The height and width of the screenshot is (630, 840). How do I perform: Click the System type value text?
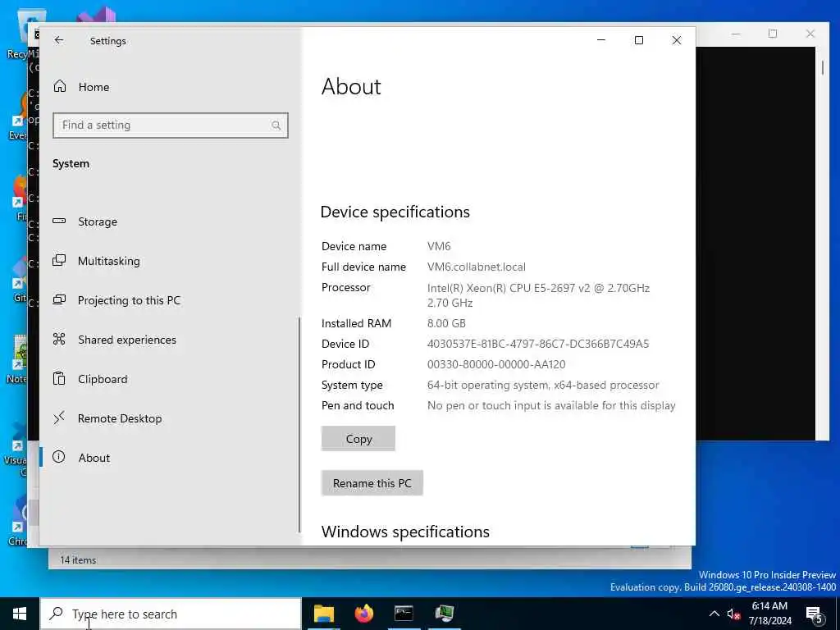(x=543, y=386)
